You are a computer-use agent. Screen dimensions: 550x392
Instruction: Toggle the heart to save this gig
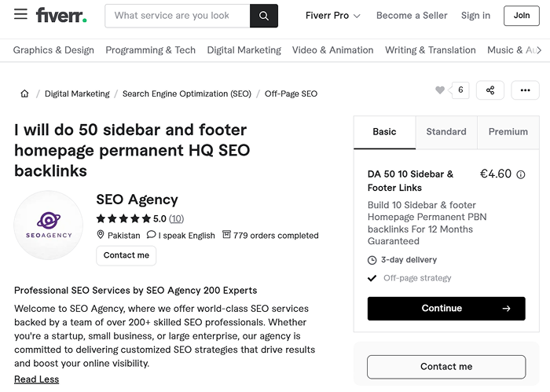[440, 90]
